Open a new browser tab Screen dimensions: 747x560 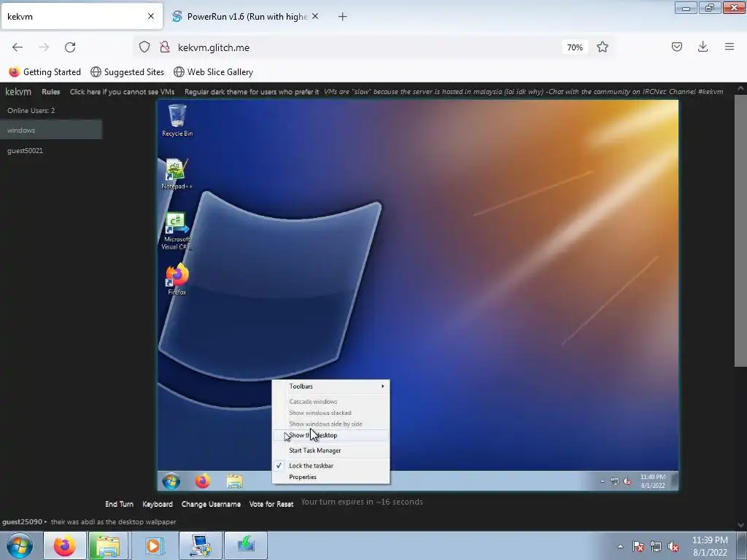342,17
